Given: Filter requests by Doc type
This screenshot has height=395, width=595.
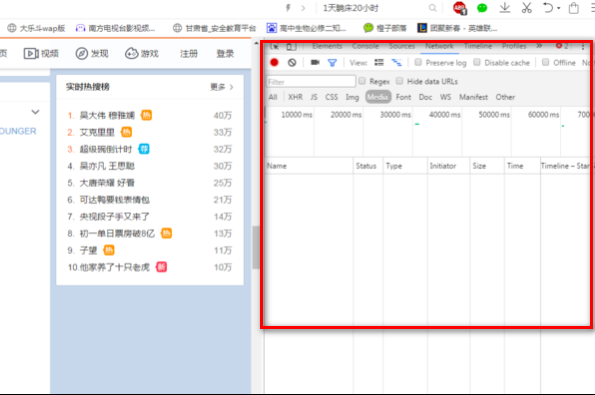Looking at the screenshot, I should (x=425, y=97).
